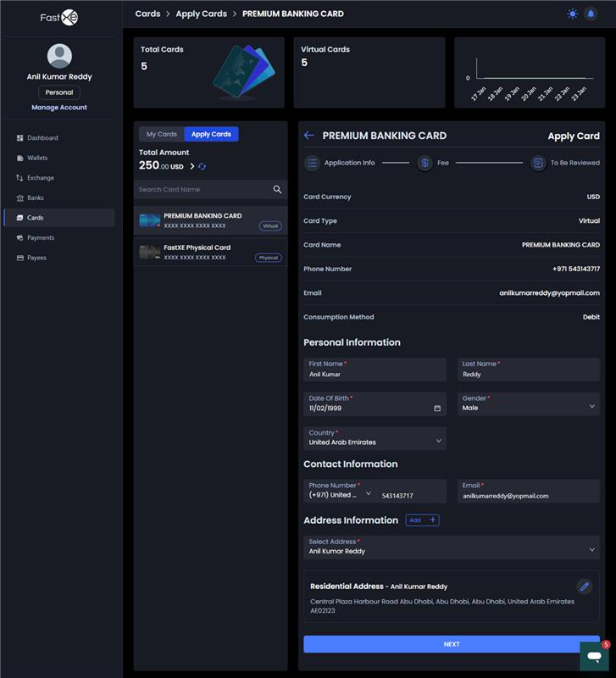
Task: Click the NEXT button
Action: point(451,644)
